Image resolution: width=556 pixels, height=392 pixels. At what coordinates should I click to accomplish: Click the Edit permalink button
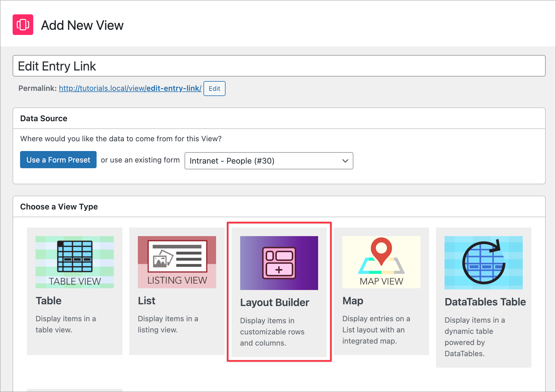(214, 89)
